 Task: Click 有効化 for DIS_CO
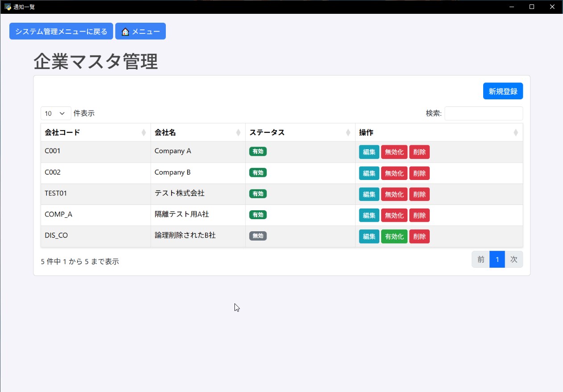pyautogui.click(x=394, y=236)
